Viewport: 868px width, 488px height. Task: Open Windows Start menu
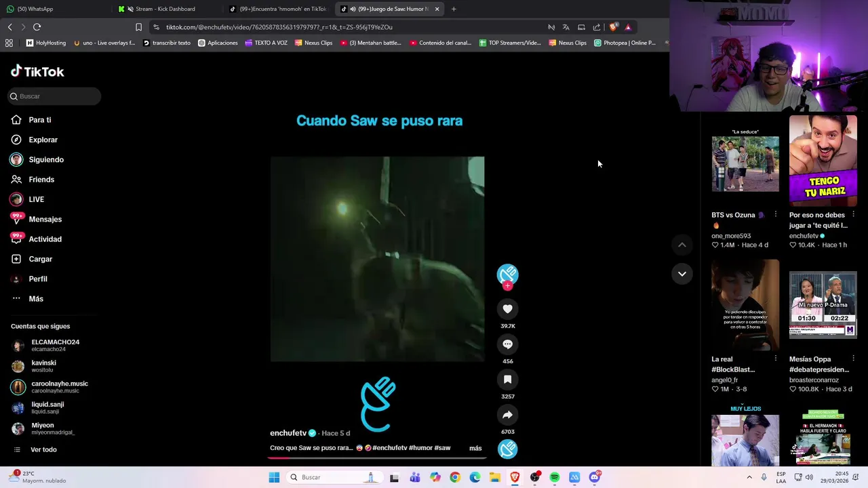tap(274, 477)
